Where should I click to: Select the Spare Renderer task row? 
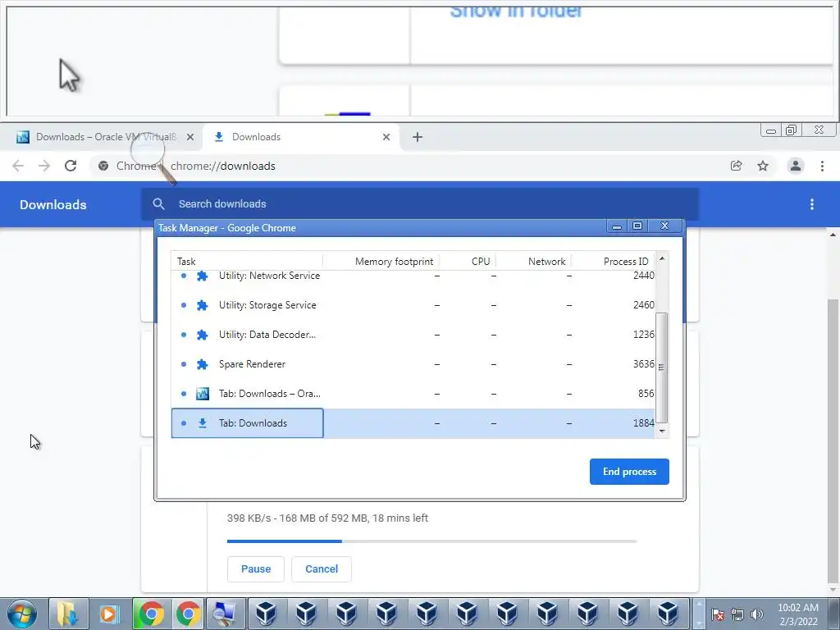[x=413, y=364]
